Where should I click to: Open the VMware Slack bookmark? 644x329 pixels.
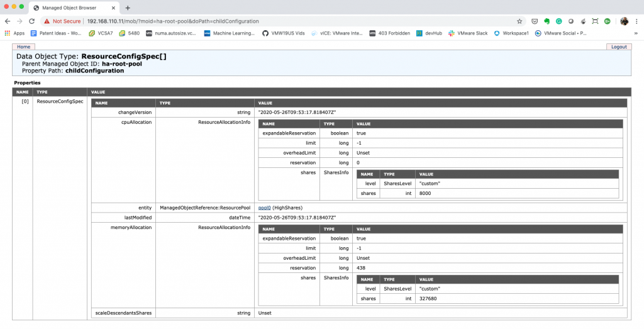[470, 33]
